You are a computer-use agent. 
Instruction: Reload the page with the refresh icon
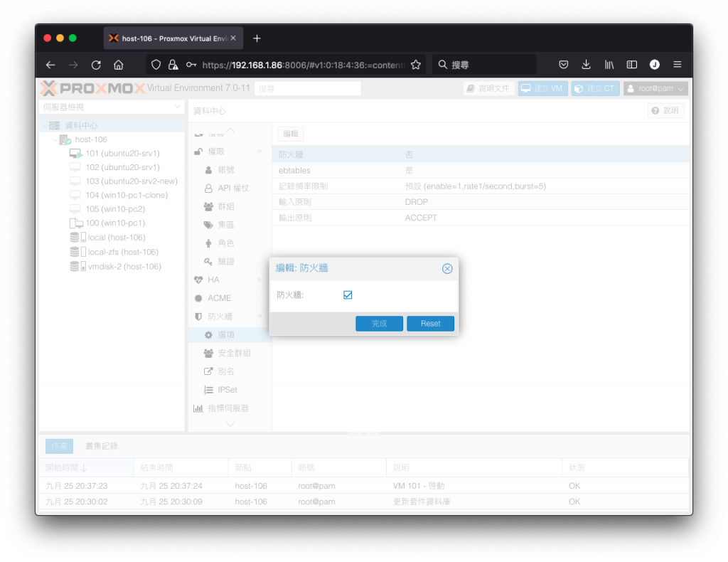point(96,65)
